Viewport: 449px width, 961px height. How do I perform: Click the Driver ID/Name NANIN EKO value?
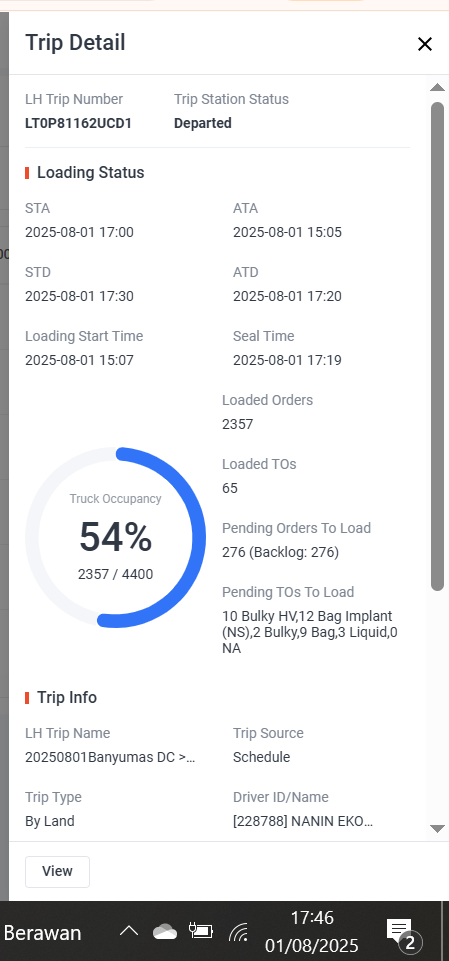point(303,821)
